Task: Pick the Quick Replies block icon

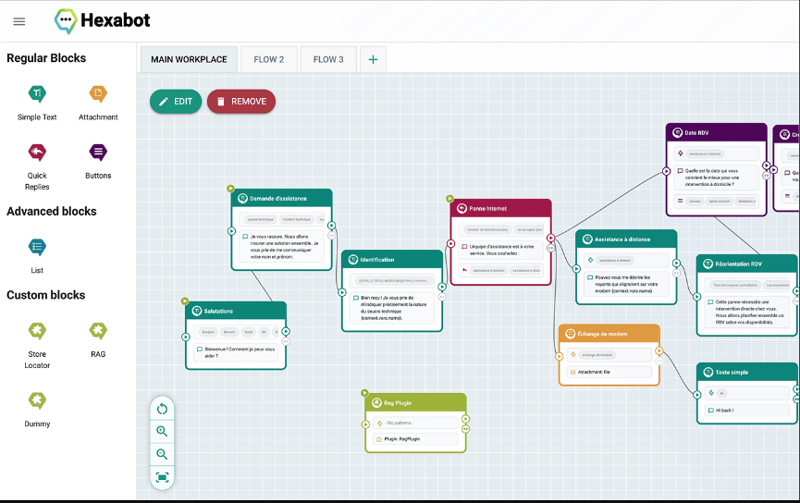Action: click(37, 152)
